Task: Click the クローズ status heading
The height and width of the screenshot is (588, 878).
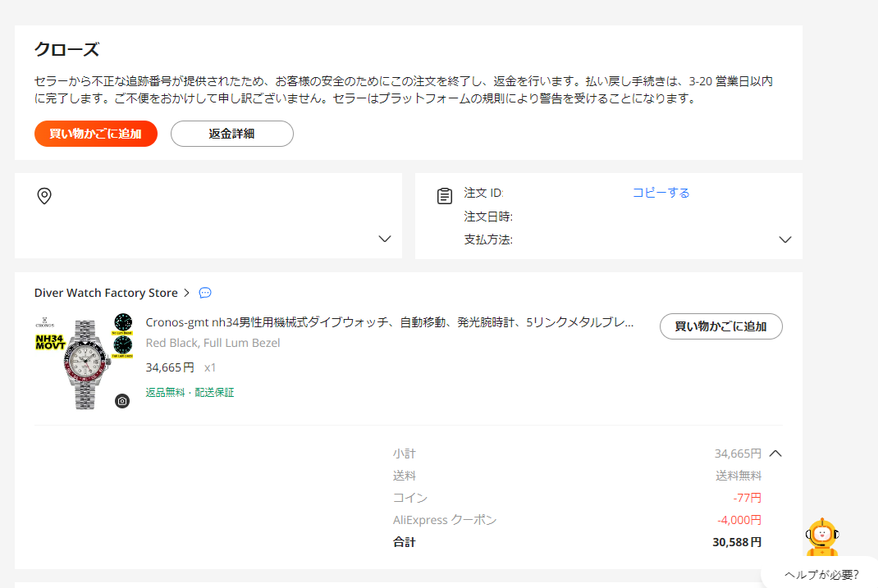Action: [66, 49]
